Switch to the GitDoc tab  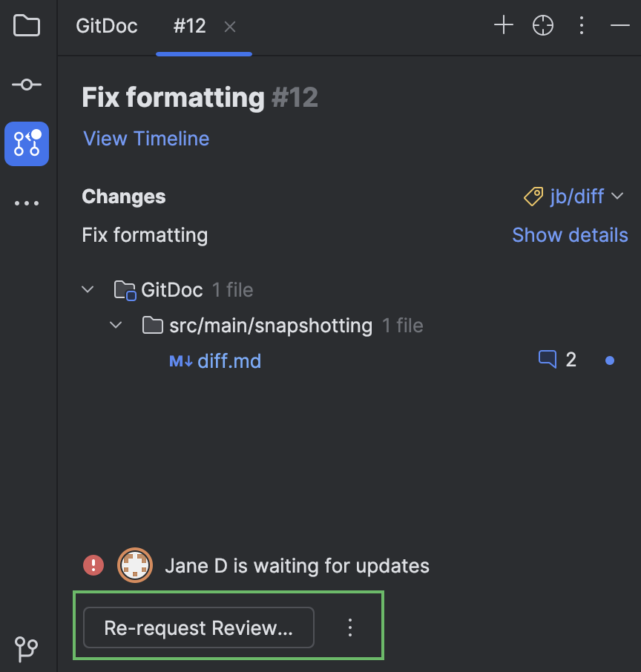[x=106, y=26]
